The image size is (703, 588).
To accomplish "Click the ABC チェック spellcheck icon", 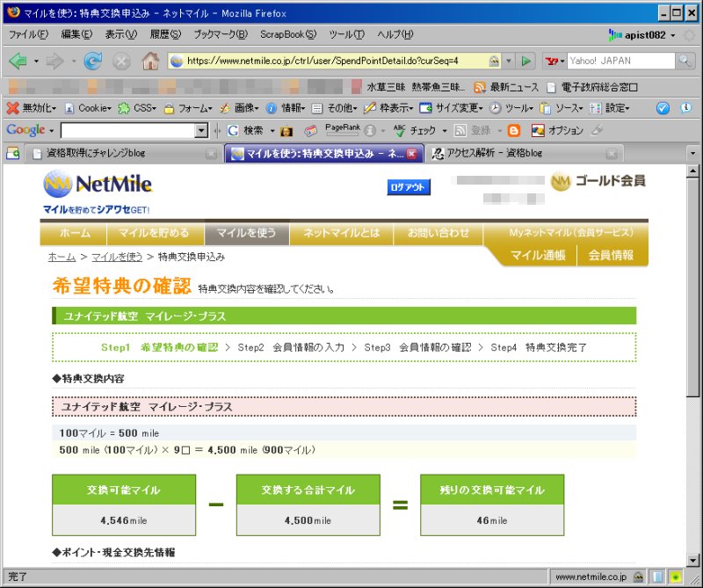I will [415, 130].
